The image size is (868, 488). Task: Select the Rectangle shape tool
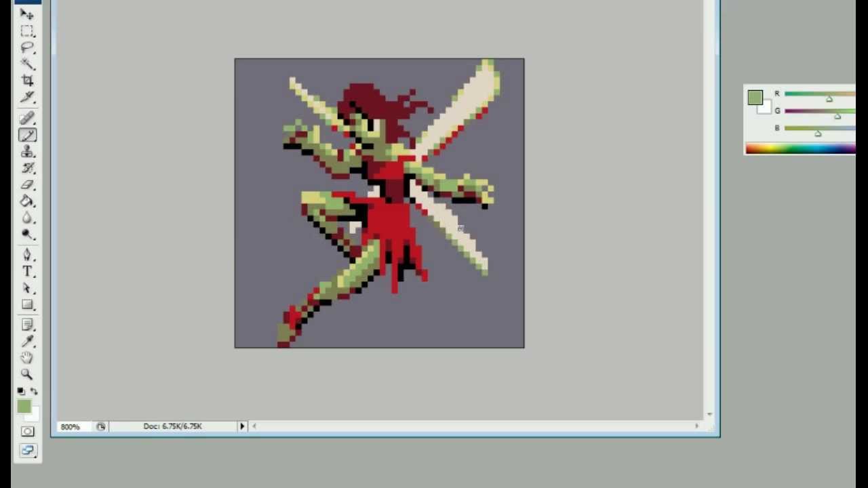[x=27, y=305]
